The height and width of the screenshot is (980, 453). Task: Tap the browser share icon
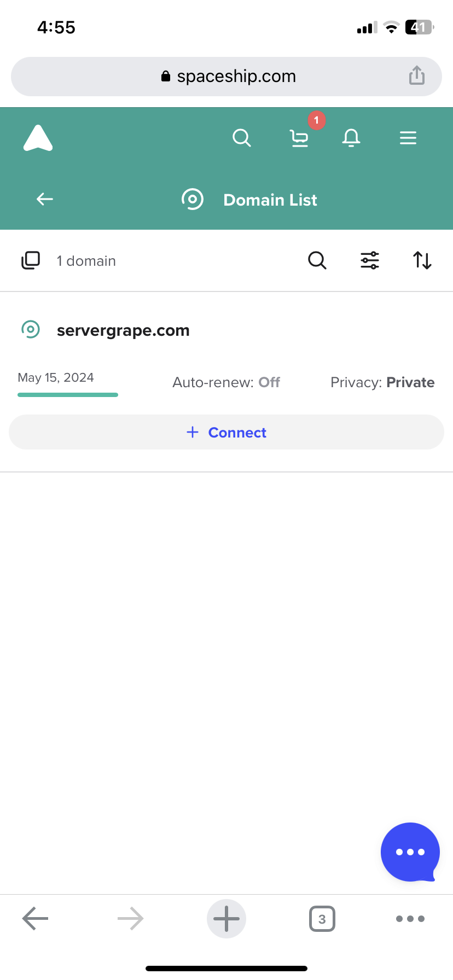417,75
